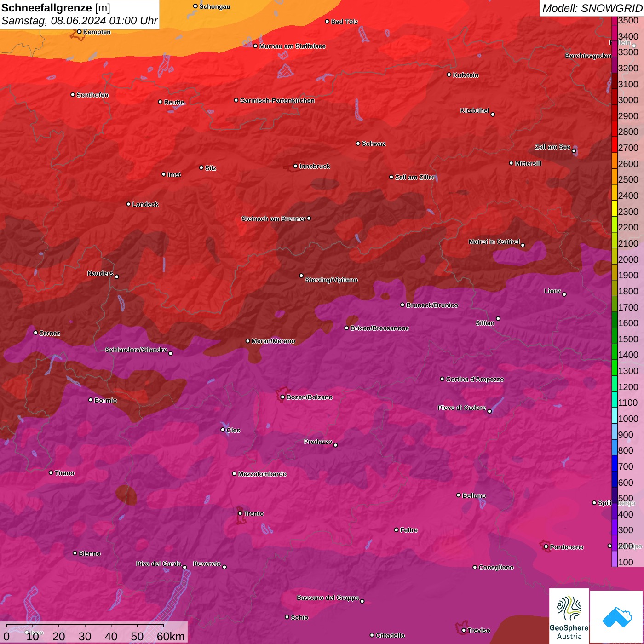644x644 pixels.
Task: Click the 60km scale bar label
Action: click(x=171, y=636)
